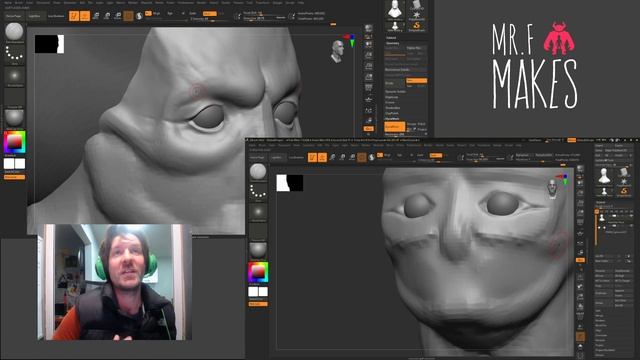The height and width of the screenshot is (360, 640).
Task: Activate Edit mode in the back ZBrush window
Action: coord(74,16)
